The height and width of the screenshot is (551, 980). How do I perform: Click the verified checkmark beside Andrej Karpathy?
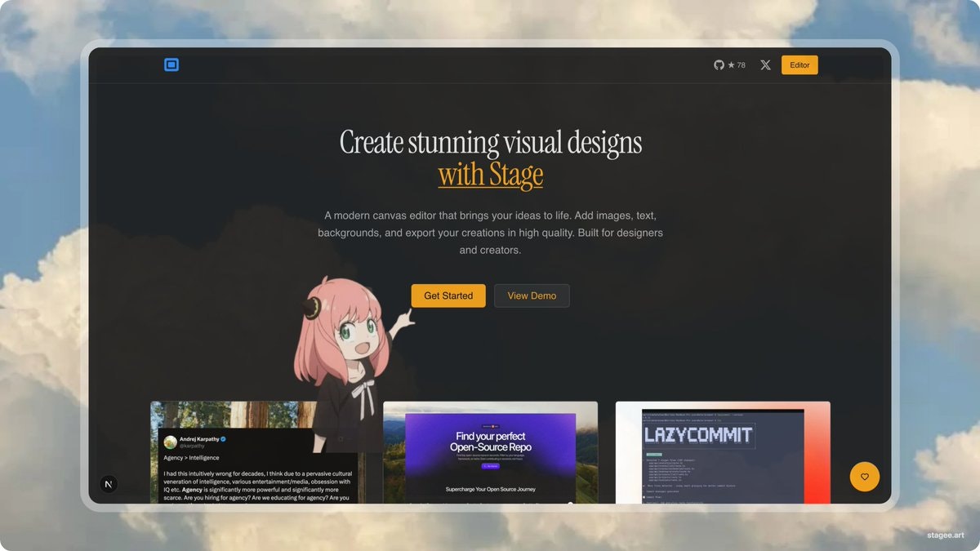point(225,438)
